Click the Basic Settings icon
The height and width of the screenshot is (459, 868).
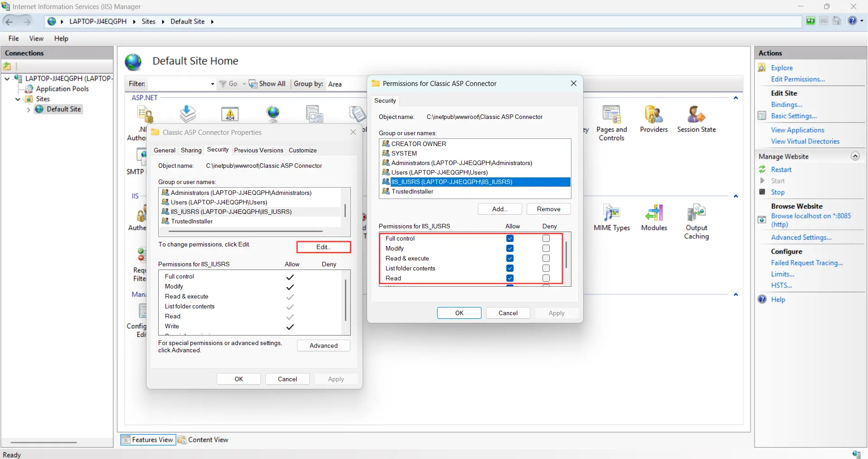[762, 116]
